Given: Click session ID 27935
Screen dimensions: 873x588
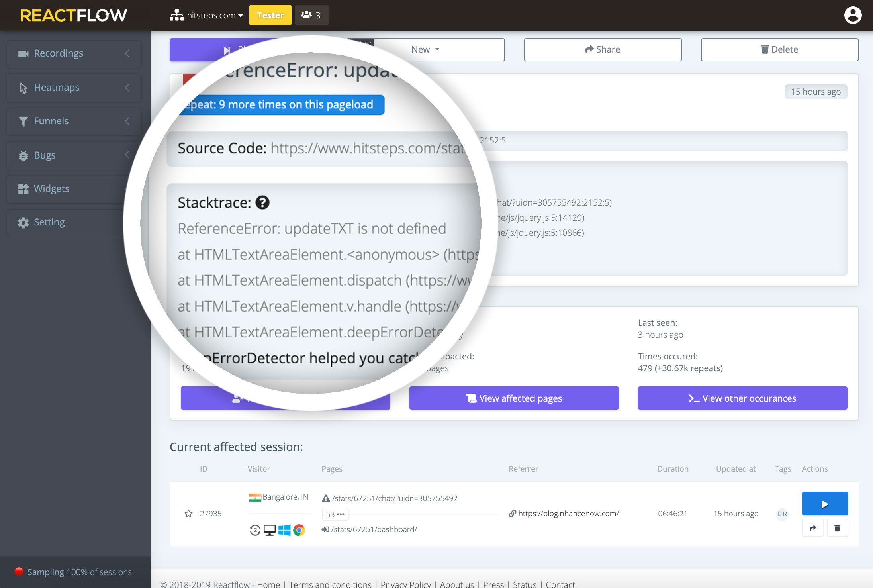Looking at the screenshot, I should [x=211, y=514].
